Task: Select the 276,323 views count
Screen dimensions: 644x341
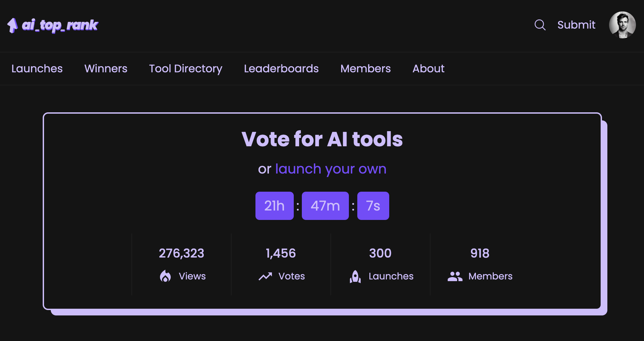Action: (x=182, y=253)
